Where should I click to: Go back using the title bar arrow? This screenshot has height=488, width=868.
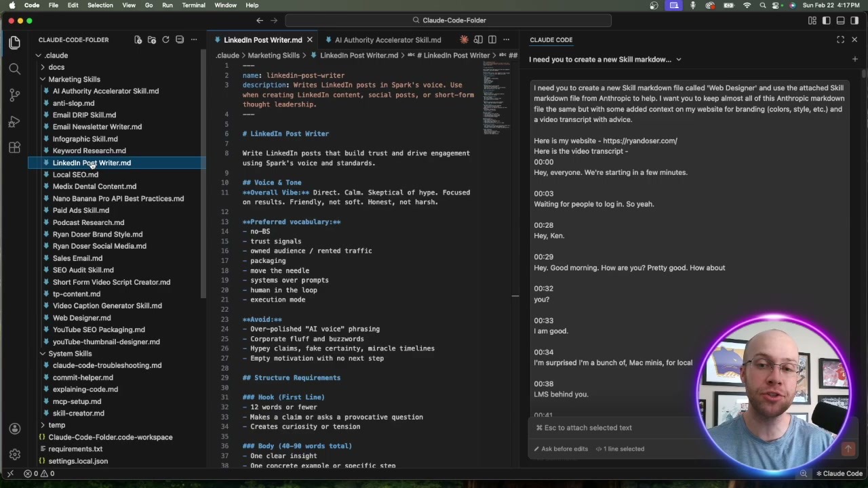tap(260, 20)
